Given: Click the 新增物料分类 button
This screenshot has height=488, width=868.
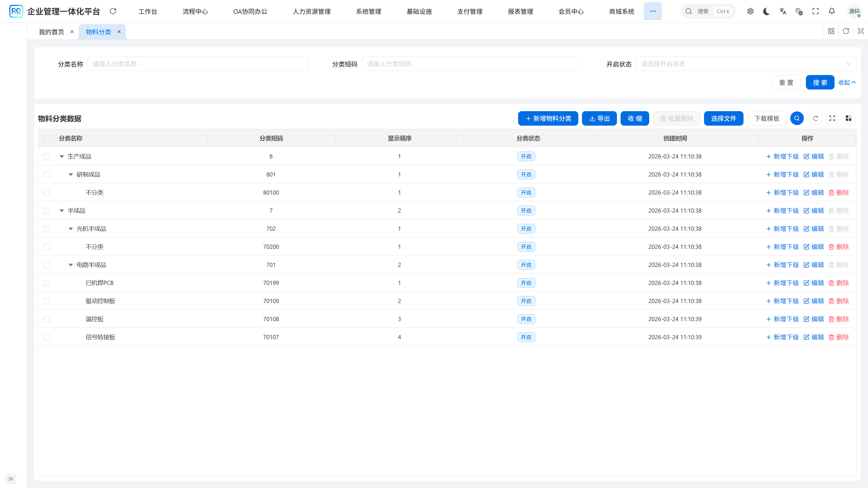Looking at the screenshot, I should coord(548,119).
